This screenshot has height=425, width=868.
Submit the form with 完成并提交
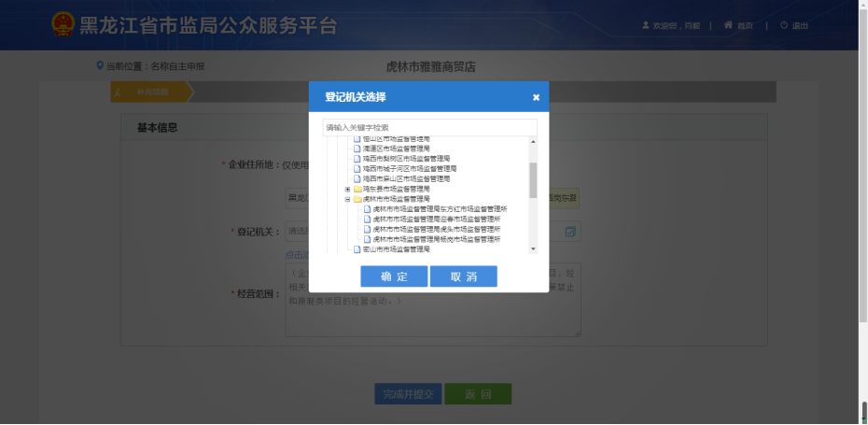click(x=408, y=394)
